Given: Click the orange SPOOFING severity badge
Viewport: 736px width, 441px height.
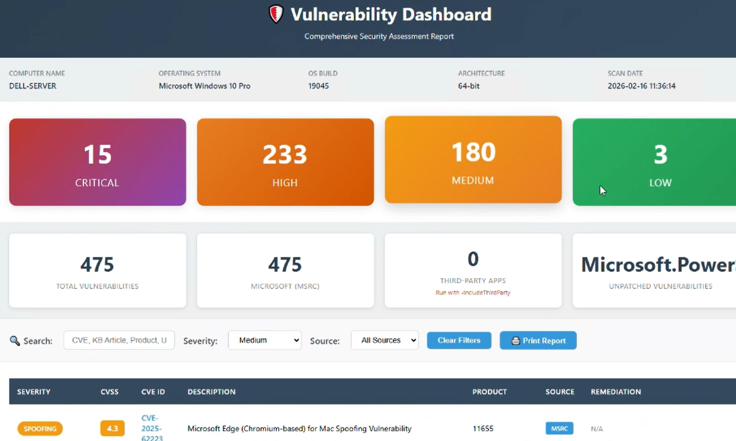Looking at the screenshot, I should click(x=40, y=428).
